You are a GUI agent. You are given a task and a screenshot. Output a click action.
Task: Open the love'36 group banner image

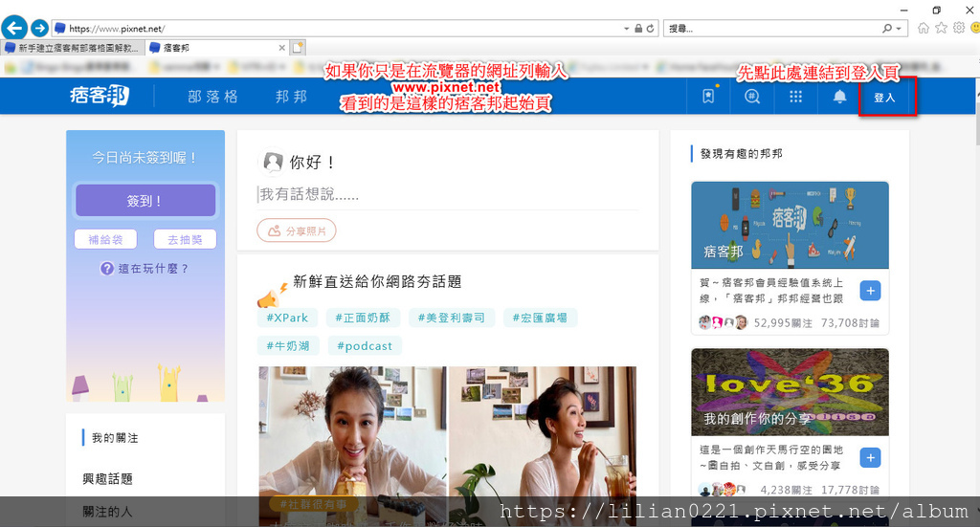click(x=790, y=392)
